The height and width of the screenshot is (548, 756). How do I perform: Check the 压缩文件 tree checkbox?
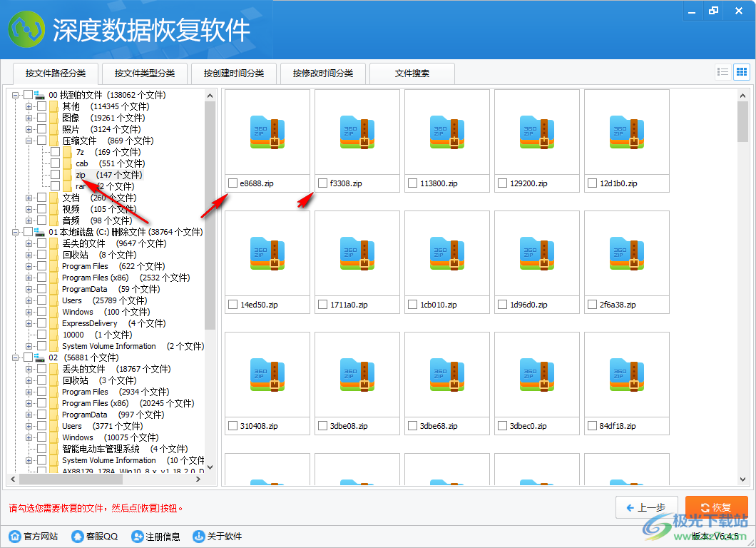42,141
